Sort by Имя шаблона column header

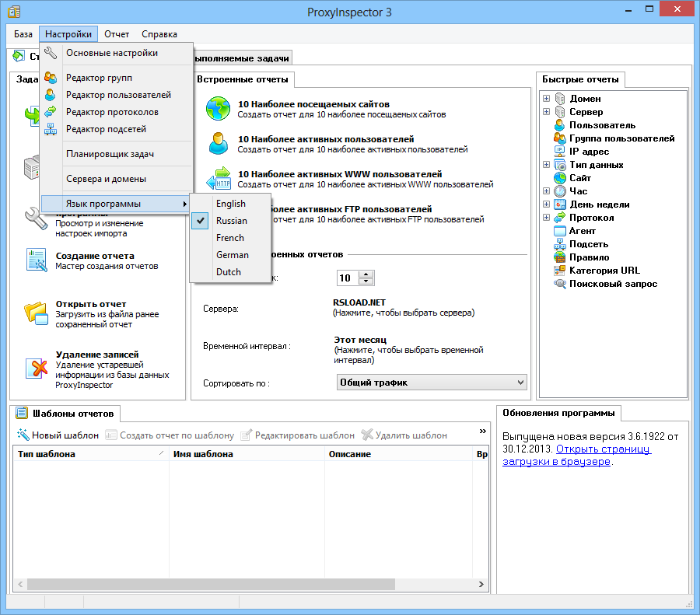[247, 454]
